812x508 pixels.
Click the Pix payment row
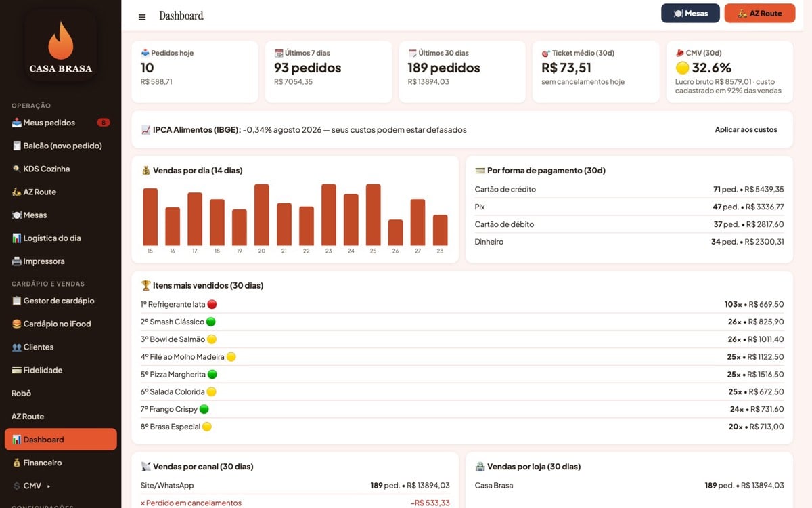[629, 207]
